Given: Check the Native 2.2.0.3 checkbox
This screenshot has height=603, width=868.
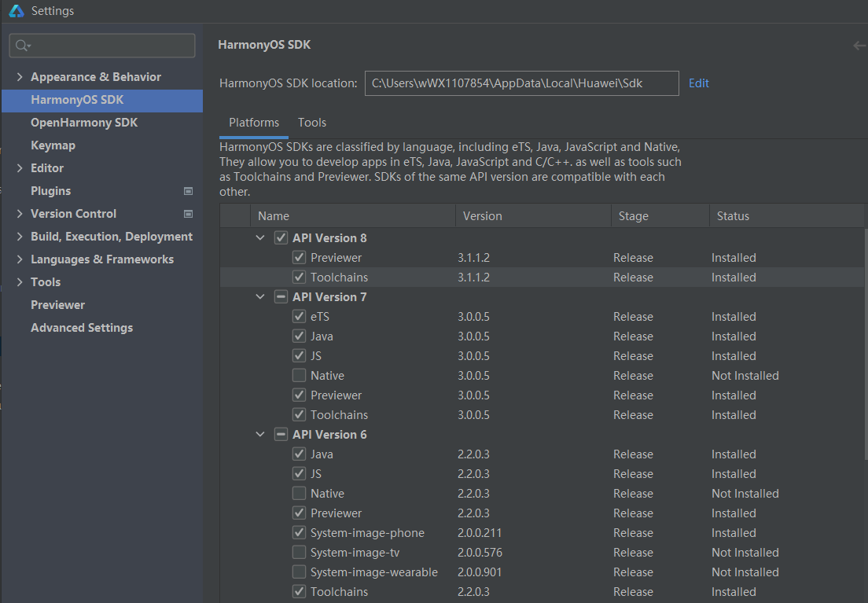Looking at the screenshot, I should [299, 494].
